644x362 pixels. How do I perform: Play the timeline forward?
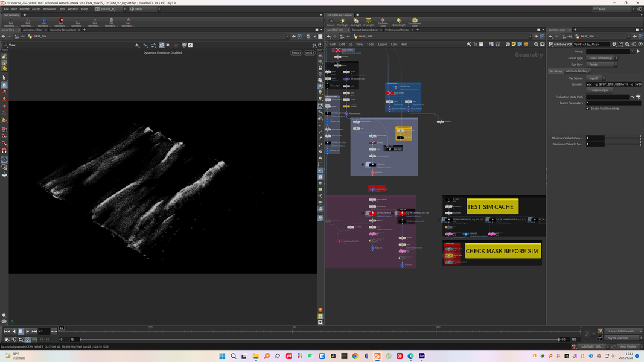tap(28, 331)
